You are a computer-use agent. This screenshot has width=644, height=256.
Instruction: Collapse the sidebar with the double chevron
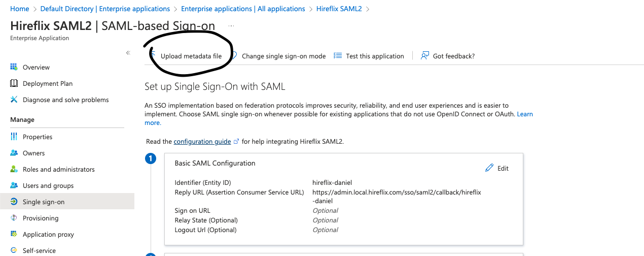pyautogui.click(x=128, y=53)
